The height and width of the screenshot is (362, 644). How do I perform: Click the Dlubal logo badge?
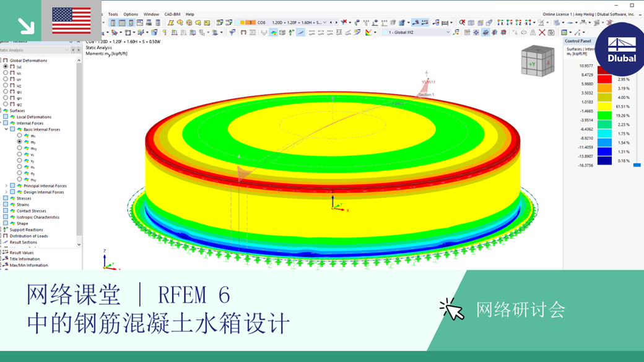point(620,50)
